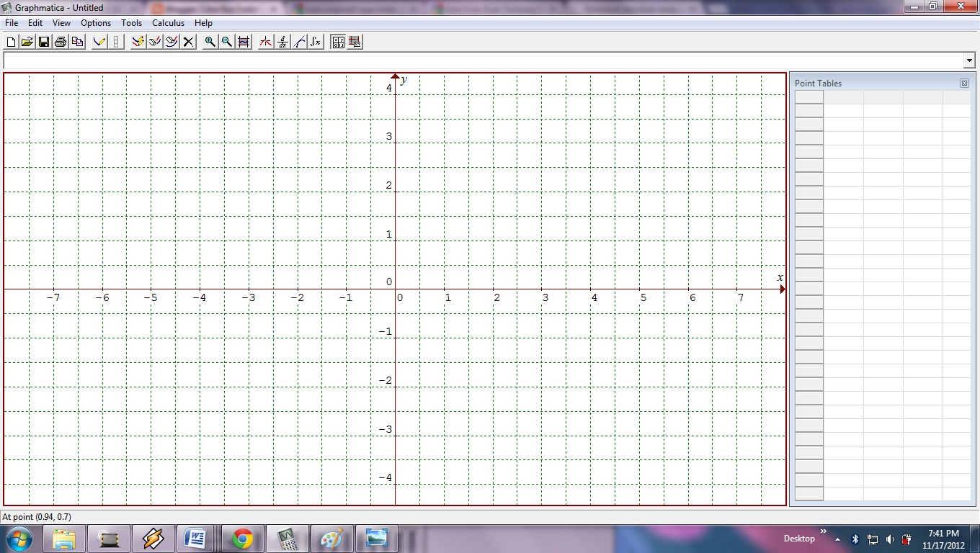
Task: Switch to Microsoft Word in taskbar
Action: click(x=196, y=539)
